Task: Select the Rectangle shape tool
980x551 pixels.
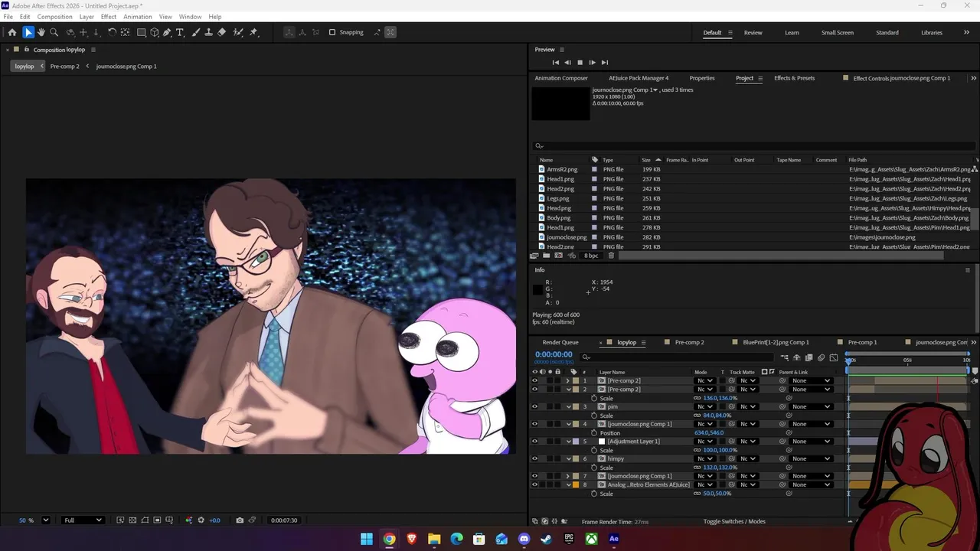Action: click(142, 32)
